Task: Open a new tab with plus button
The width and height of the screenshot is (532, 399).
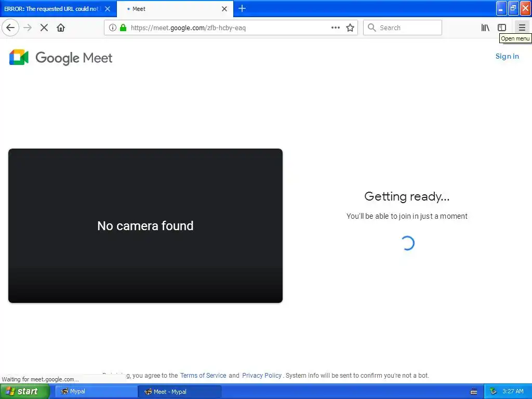Action: [242, 8]
